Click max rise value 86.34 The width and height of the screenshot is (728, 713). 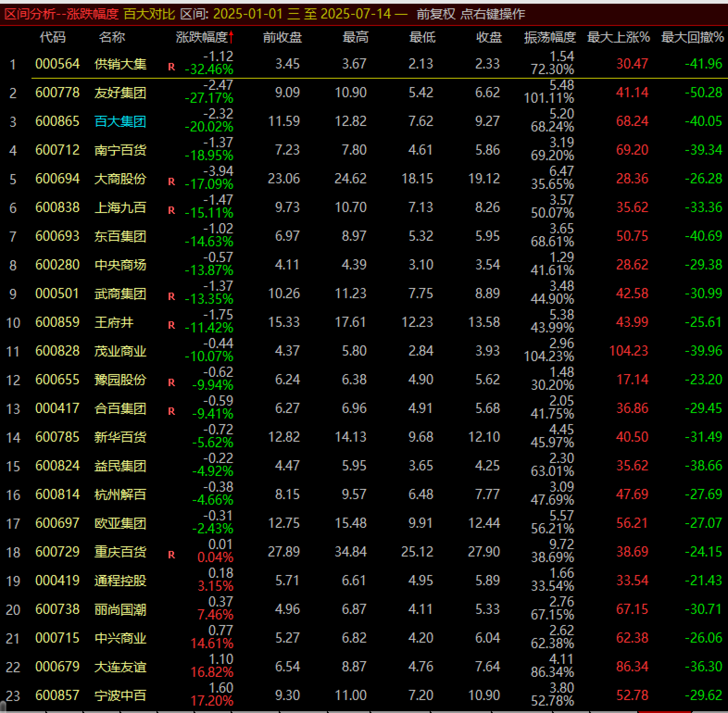[632, 667]
